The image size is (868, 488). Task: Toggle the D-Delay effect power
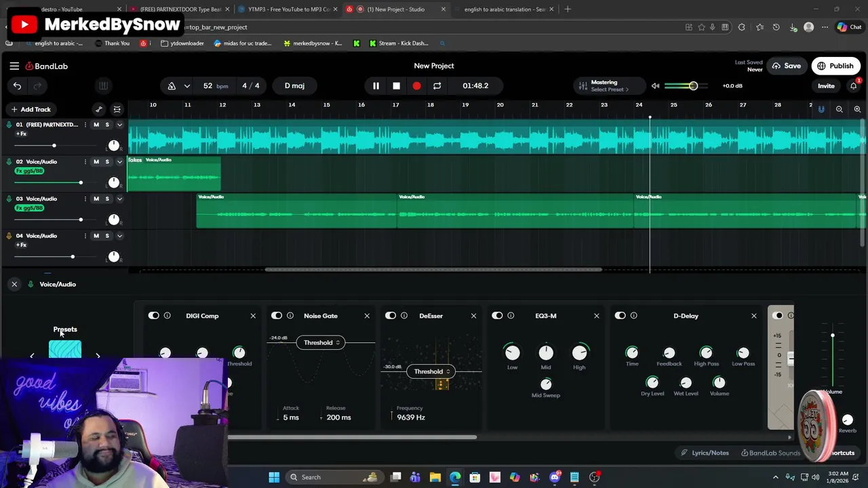(x=620, y=315)
